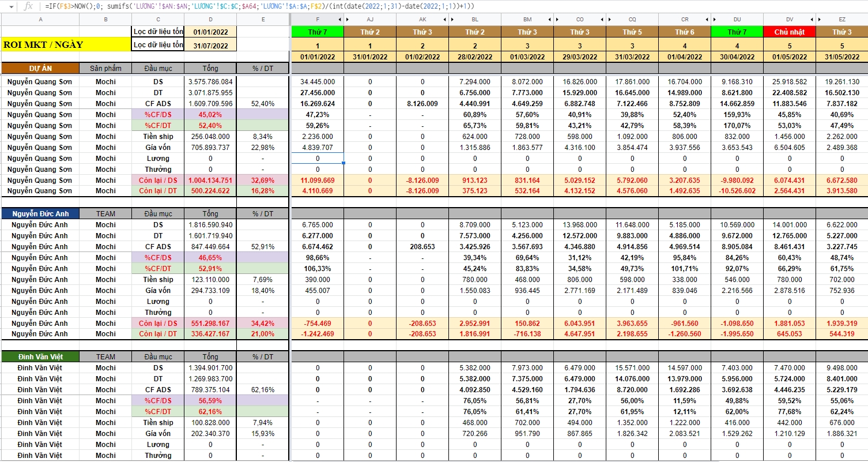Select the 101,71% cell

685,269
